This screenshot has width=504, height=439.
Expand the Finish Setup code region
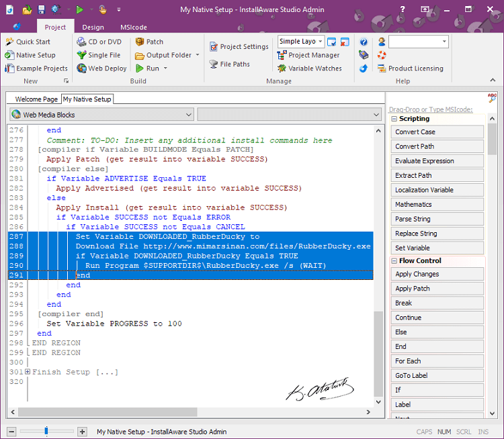[28, 372]
